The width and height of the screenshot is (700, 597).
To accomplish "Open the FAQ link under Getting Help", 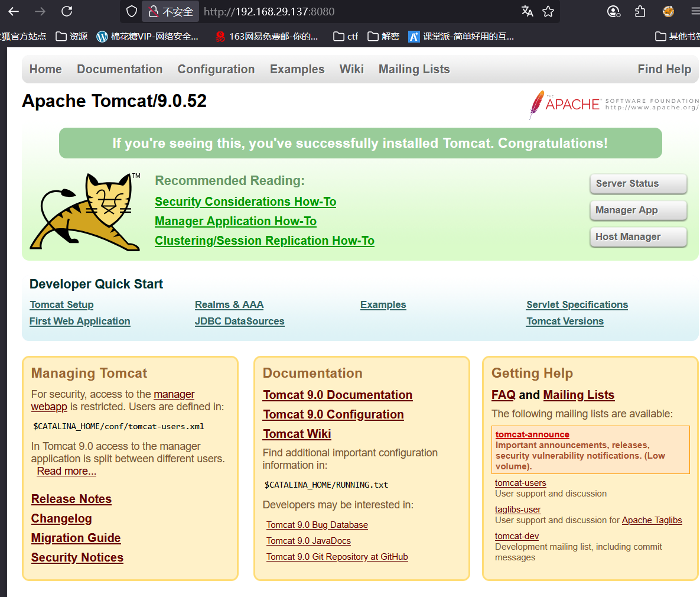I will (x=503, y=395).
